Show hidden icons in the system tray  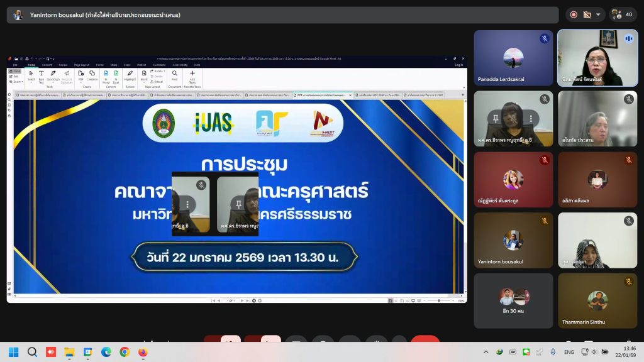(486, 352)
